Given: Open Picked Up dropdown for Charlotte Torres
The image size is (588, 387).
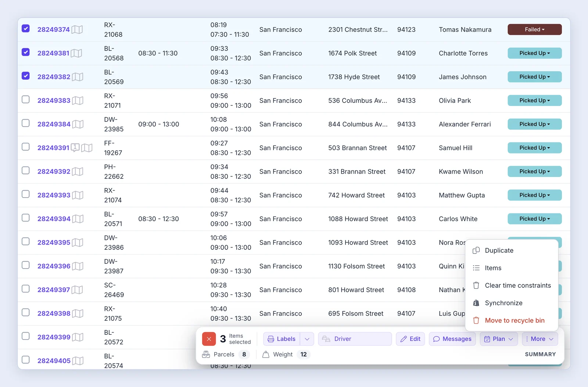Looking at the screenshot, I should 535,53.
